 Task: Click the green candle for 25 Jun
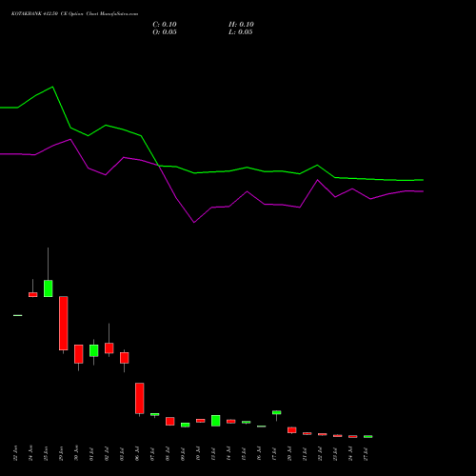(x=49, y=288)
